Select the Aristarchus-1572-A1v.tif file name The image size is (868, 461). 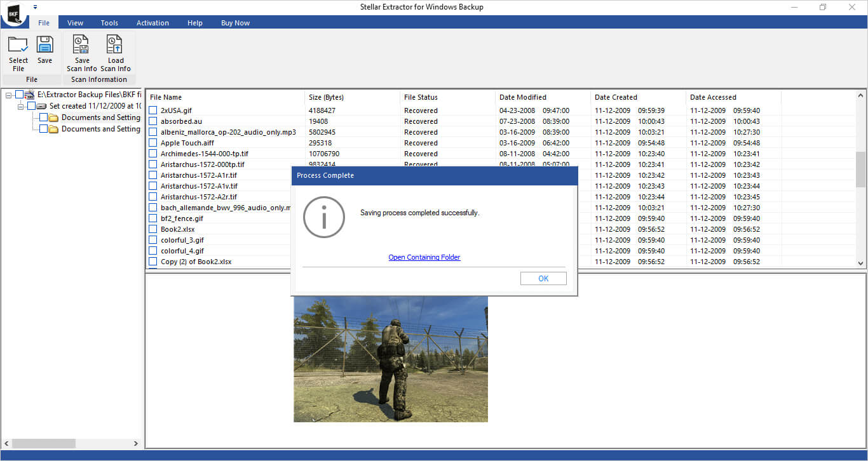coord(199,186)
